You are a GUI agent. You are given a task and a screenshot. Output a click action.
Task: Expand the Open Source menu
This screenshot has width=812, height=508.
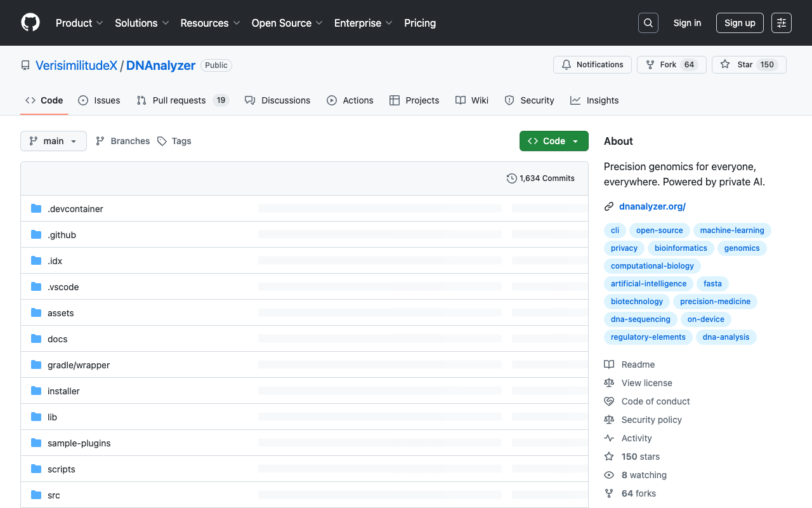coord(287,23)
